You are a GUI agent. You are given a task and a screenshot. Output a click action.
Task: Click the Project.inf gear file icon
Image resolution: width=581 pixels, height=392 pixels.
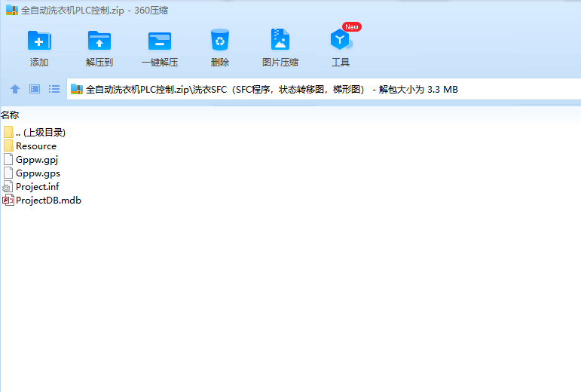8,187
